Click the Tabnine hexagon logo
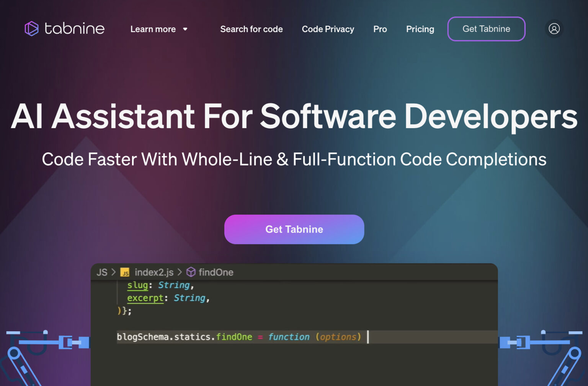 (32, 28)
